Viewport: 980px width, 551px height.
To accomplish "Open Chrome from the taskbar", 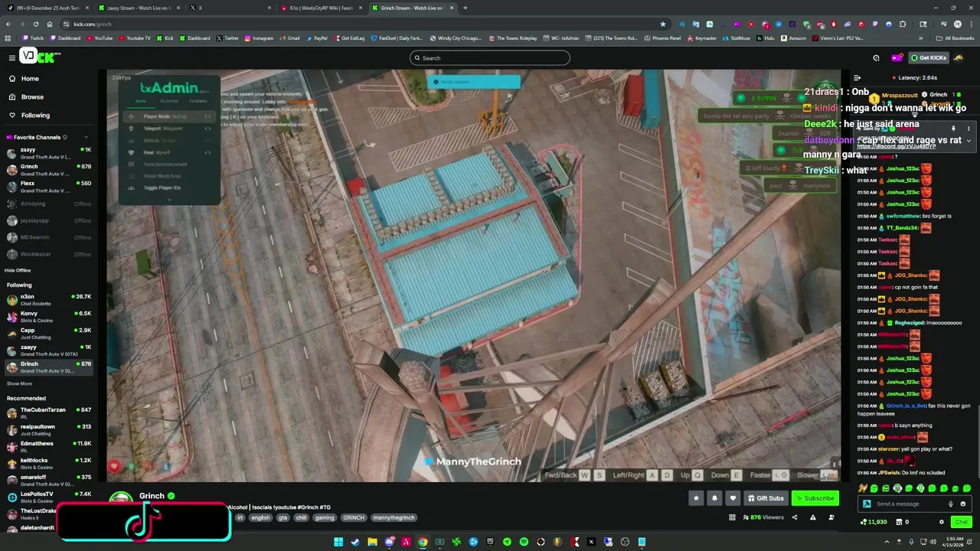I will click(423, 542).
